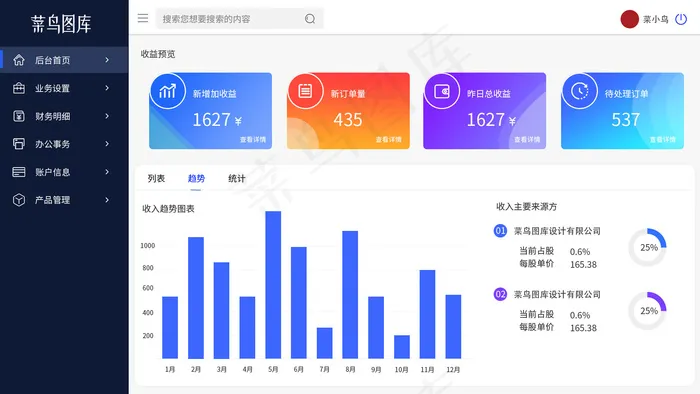The width and height of the screenshot is (700, 394).
Task: Click the hamburger menu icon
Action: (143, 18)
